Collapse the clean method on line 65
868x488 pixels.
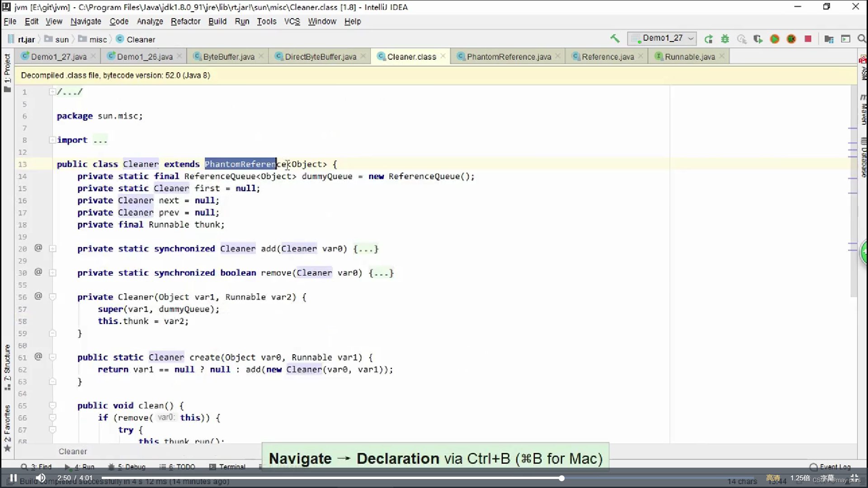(52, 406)
